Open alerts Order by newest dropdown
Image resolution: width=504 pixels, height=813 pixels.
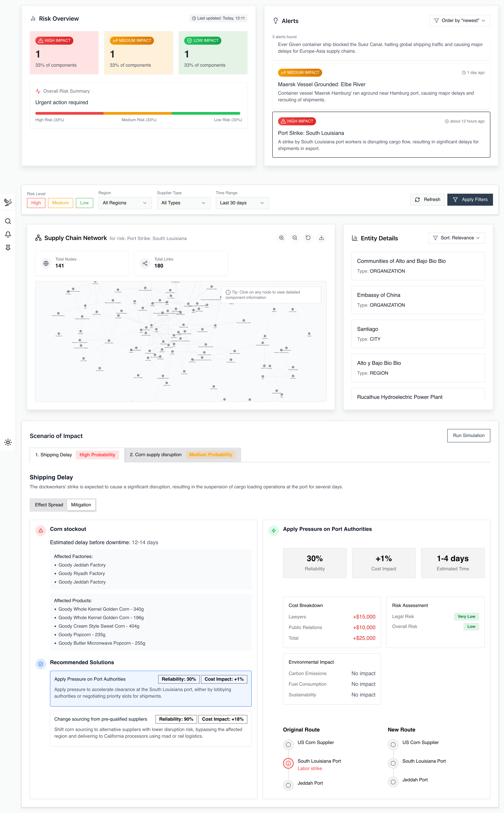coord(459,21)
